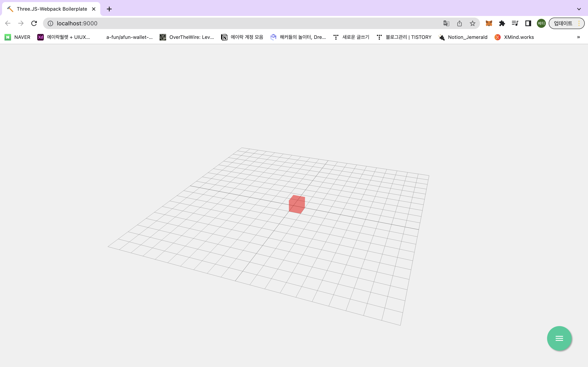Image resolution: width=588 pixels, height=367 pixels.
Task: Open the tab search dropdown arrow
Action: coord(579,9)
